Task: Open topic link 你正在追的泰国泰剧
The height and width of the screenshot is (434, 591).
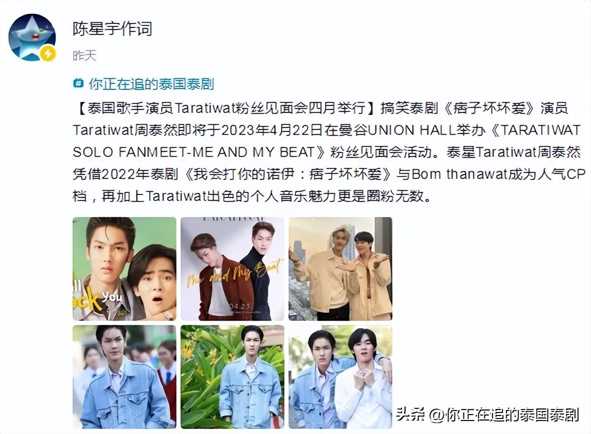Action: tap(152, 84)
